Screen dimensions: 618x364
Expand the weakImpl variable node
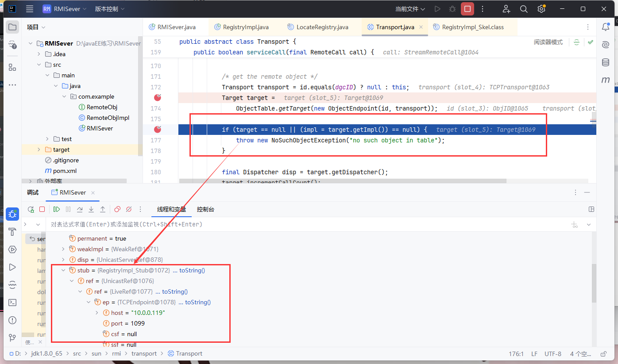tap(63, 249)
